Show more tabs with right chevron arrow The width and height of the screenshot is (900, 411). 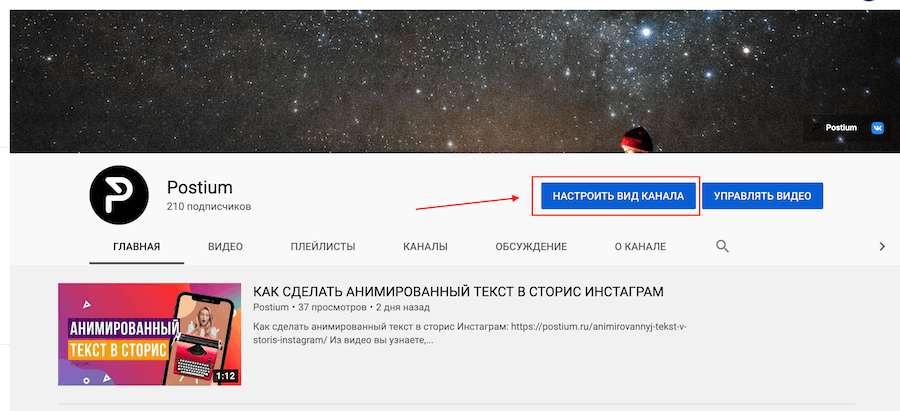point(882,247)
